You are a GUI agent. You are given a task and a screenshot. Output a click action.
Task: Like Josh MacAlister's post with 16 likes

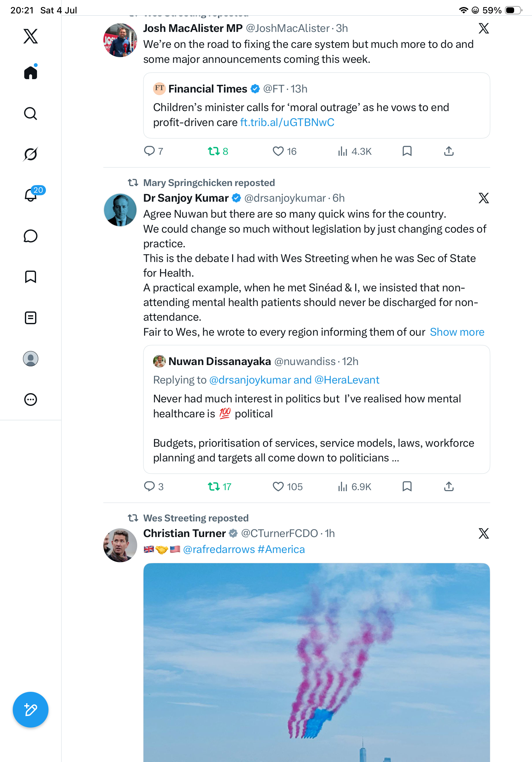tap(284, 151)
